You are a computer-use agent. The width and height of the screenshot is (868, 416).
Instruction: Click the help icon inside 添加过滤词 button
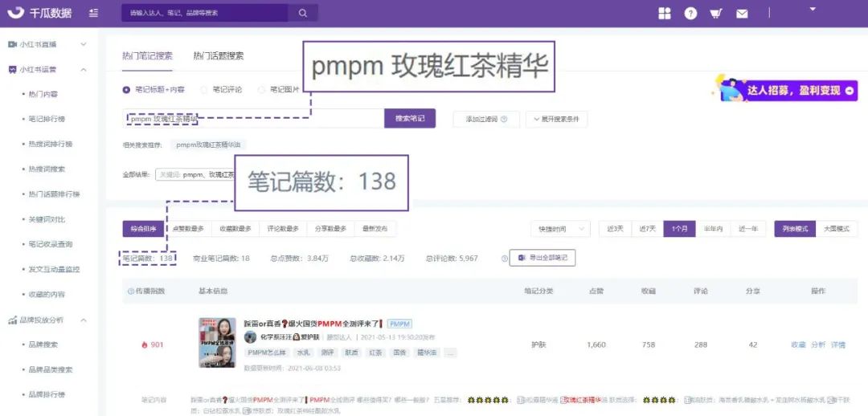click(504, 119)
